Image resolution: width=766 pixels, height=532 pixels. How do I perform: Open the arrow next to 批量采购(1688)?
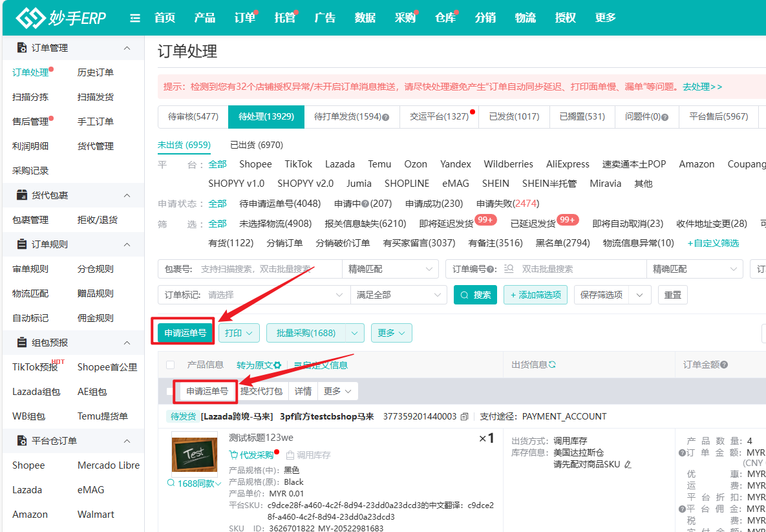(355, 333)
